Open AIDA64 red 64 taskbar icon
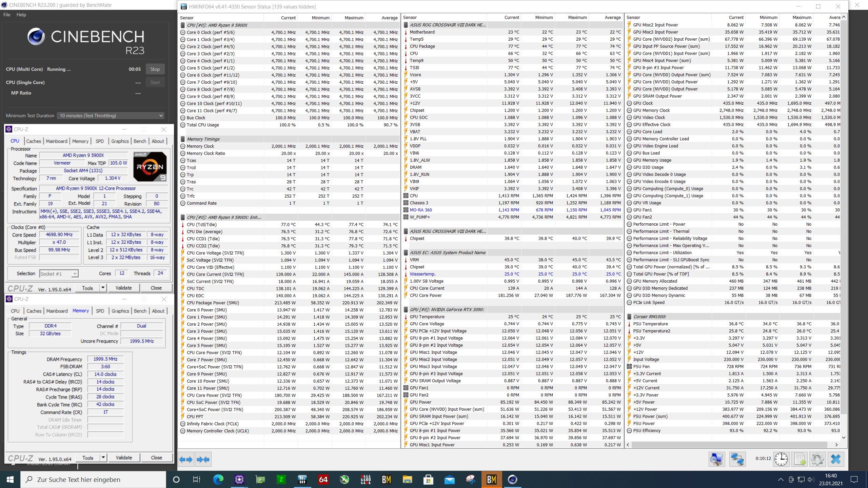The width and height of the screenshot is (868, 488). click(323, 479)
